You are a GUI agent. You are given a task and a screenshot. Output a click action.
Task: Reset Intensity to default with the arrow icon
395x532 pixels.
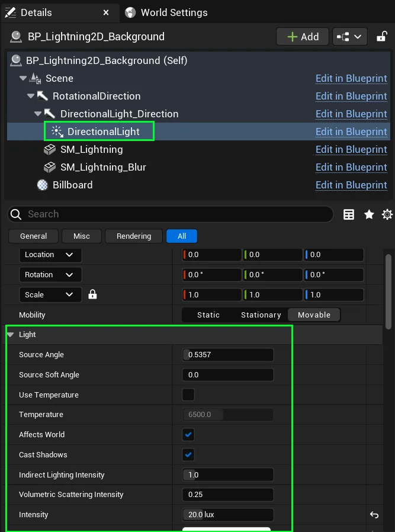[x=374, y=515]
